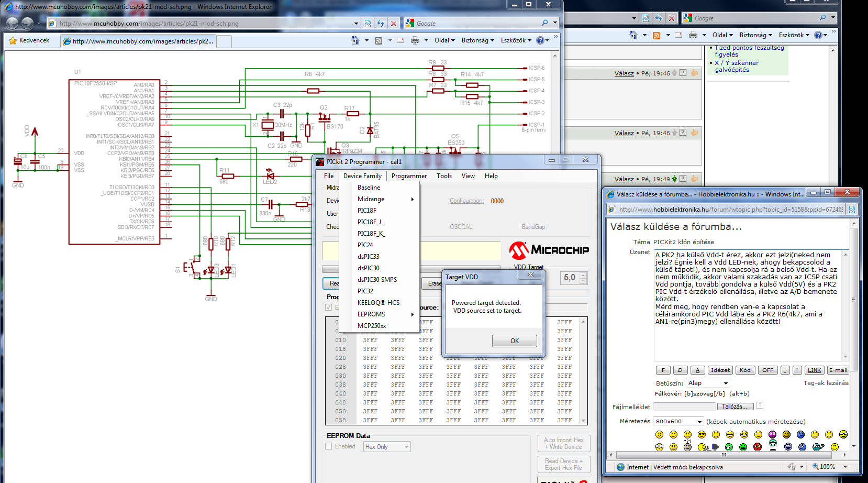Open the Tools menu in PICkit 2
This screenshot has width=868, height=483.
click(x=444, y=176)
